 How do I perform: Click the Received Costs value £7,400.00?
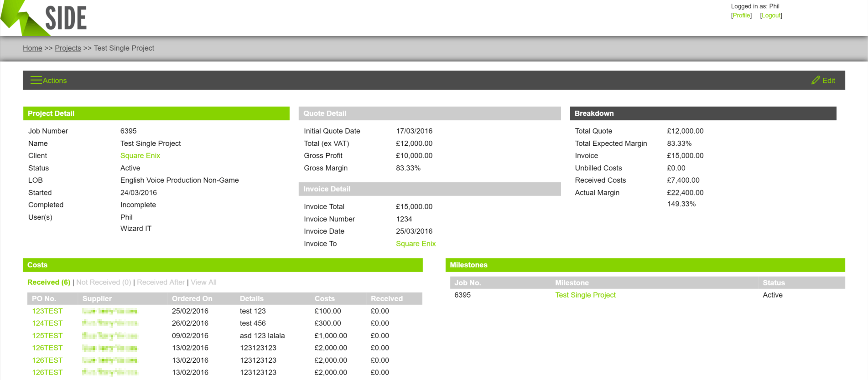pos(683,180)
